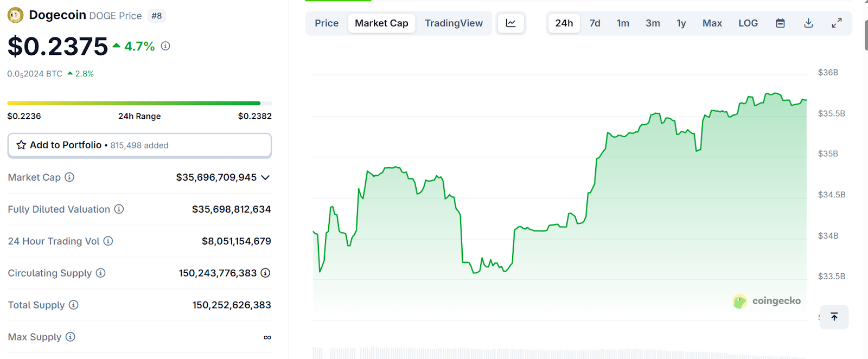Click the $0.2236 range low value
Viewport: 868px width, 359px height.
(24, 116)
